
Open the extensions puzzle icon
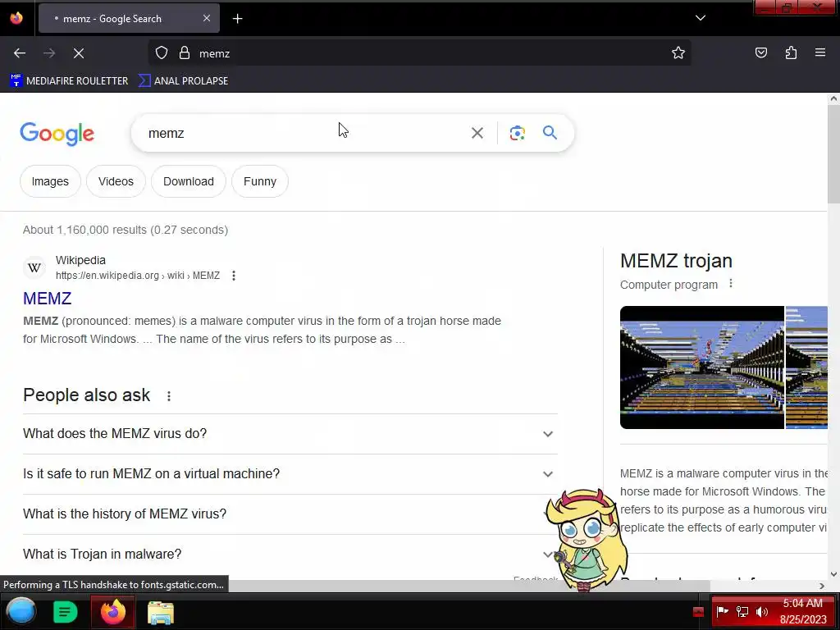(x=791, y=53)
